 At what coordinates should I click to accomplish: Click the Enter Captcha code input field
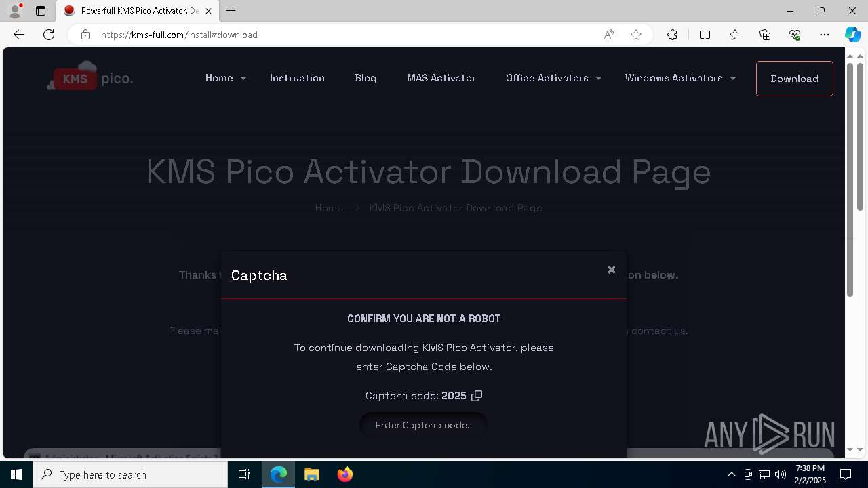(424, 425)
